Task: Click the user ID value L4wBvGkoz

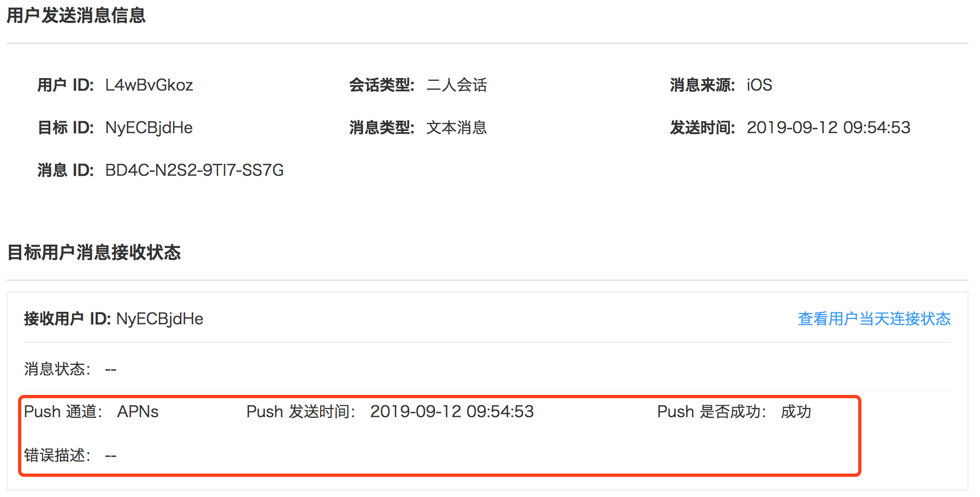Action: pos(149,85)
